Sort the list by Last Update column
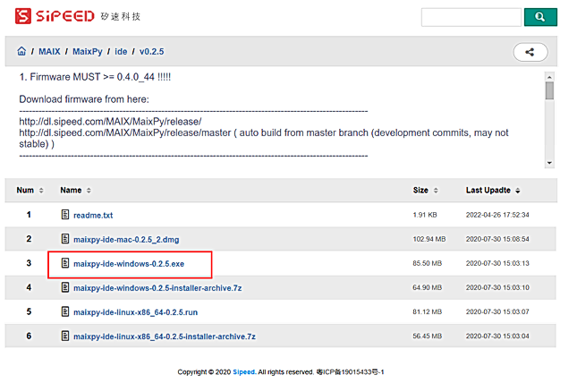Image resolution: width=577 pixels, height=392 pixels. (x=493, y=191)
